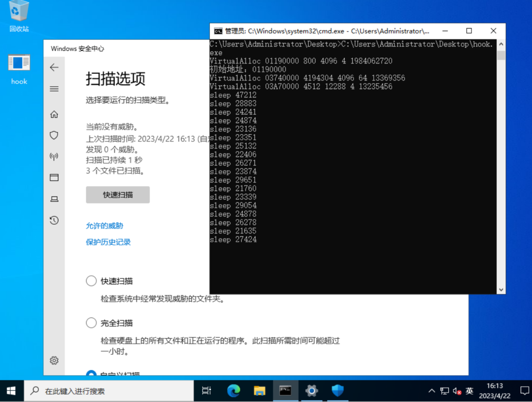Open 允许的威胁 link
This screenshot has width=532, height=402.
[104, 226]
